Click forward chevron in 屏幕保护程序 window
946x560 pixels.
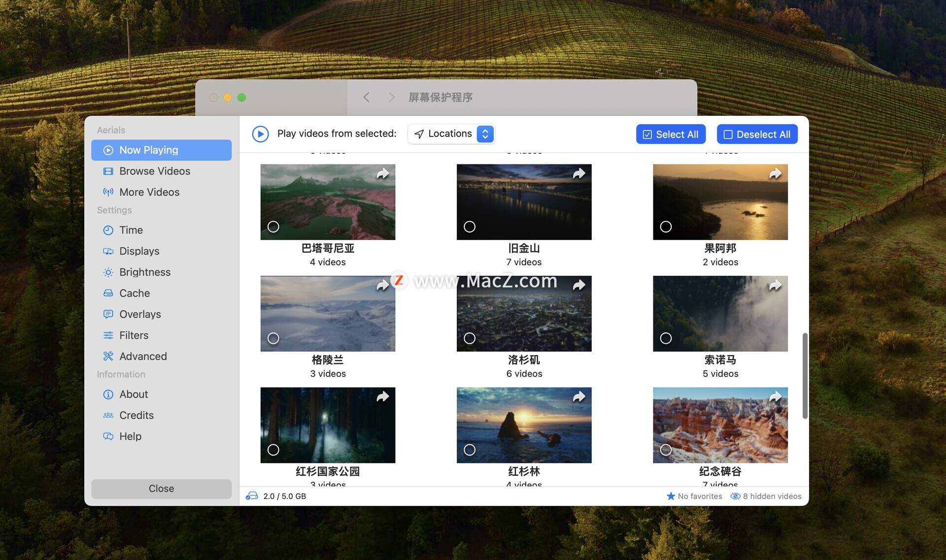tap(391, 97)
